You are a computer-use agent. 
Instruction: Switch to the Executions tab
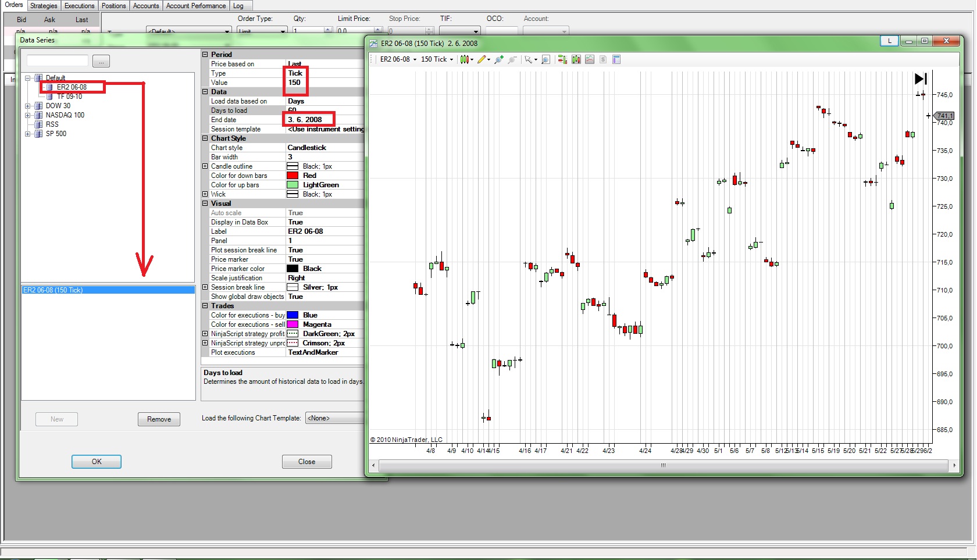79,6
